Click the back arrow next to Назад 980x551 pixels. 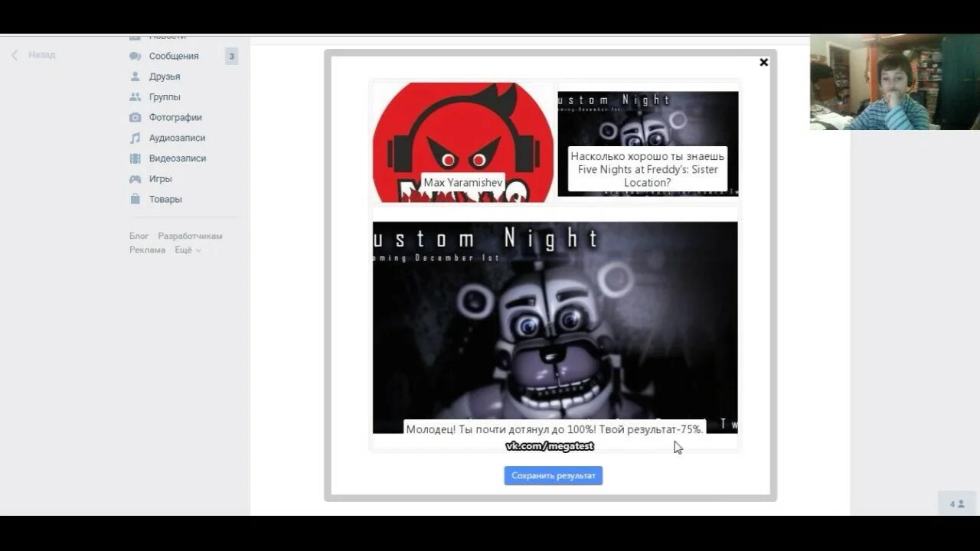(x=14, y=55)
